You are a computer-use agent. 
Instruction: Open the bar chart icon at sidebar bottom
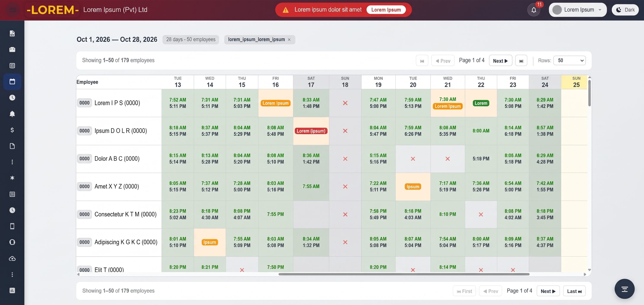(x=12, y=290)
